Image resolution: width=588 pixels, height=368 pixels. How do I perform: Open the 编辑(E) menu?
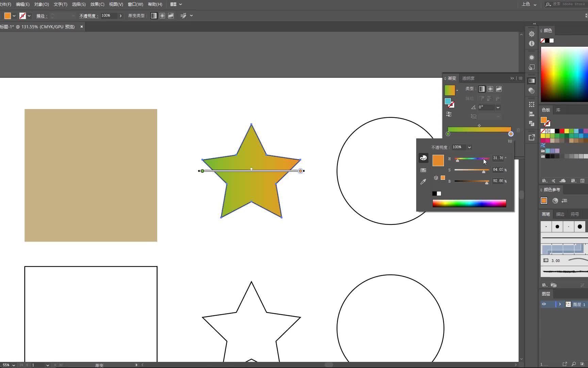(x=22, y=4)
